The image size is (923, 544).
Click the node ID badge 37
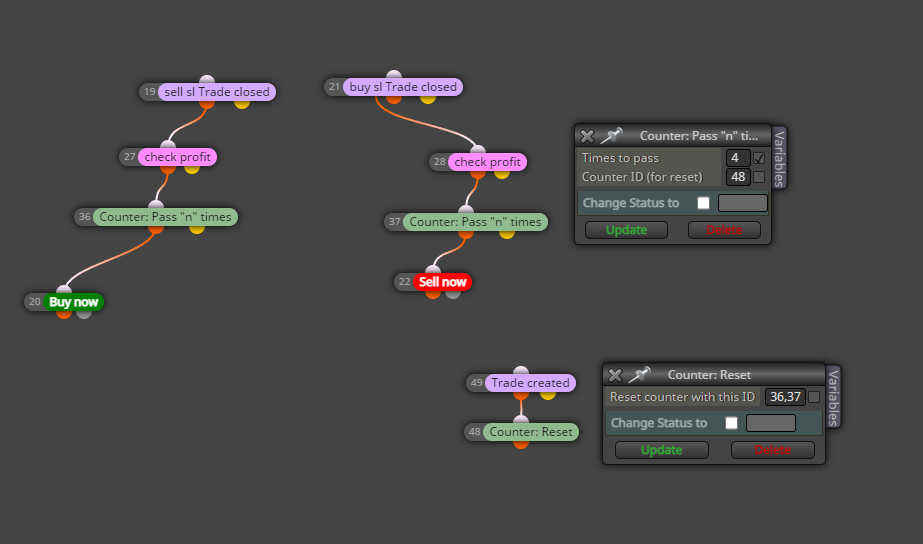394,222
